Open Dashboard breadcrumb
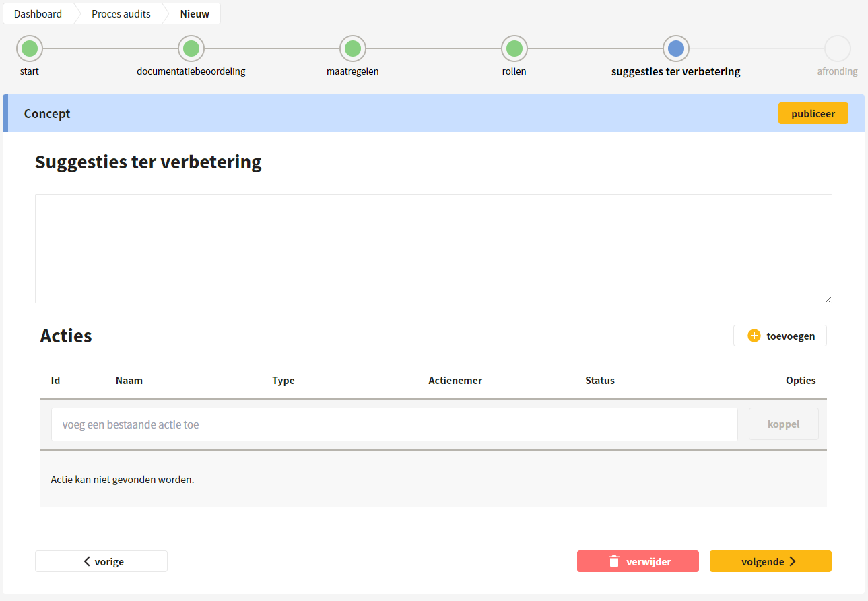Viewport: 868px width, 601px height. click(38, 13)
